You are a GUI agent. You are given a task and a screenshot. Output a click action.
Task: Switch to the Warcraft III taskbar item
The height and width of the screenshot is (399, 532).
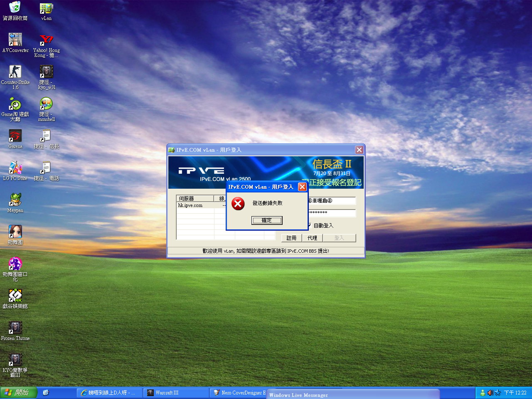tap(176, 393)
